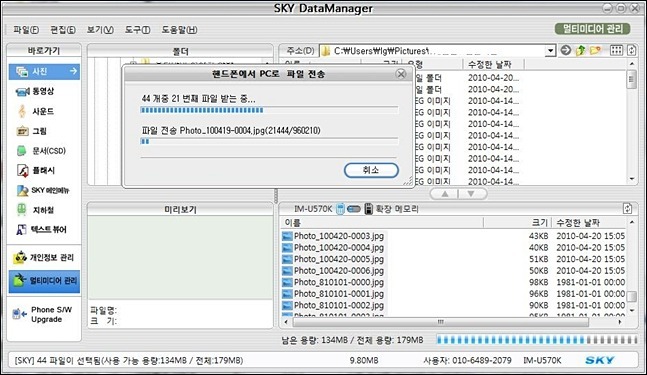Open the 사진 (Photos) shortcut
Image resolution: width=647 pixels, height=375 pixels.
tap(44, 71)
